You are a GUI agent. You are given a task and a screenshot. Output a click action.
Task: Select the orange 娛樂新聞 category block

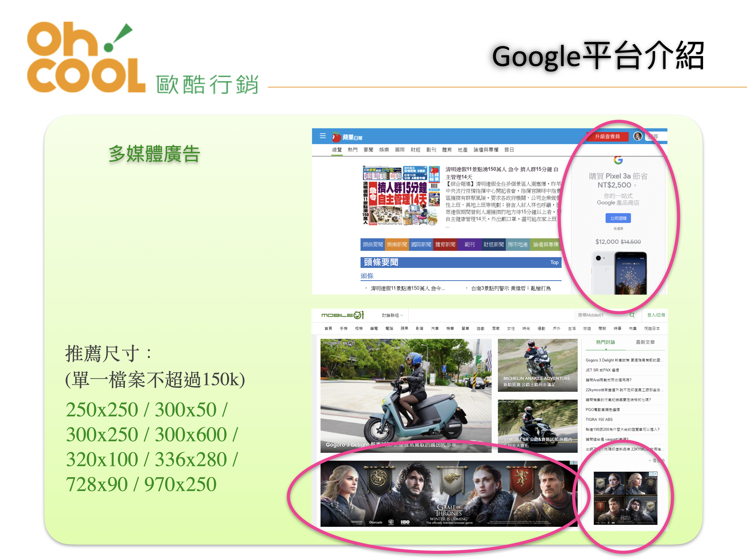pyautogui.click(x=397, y=244)
